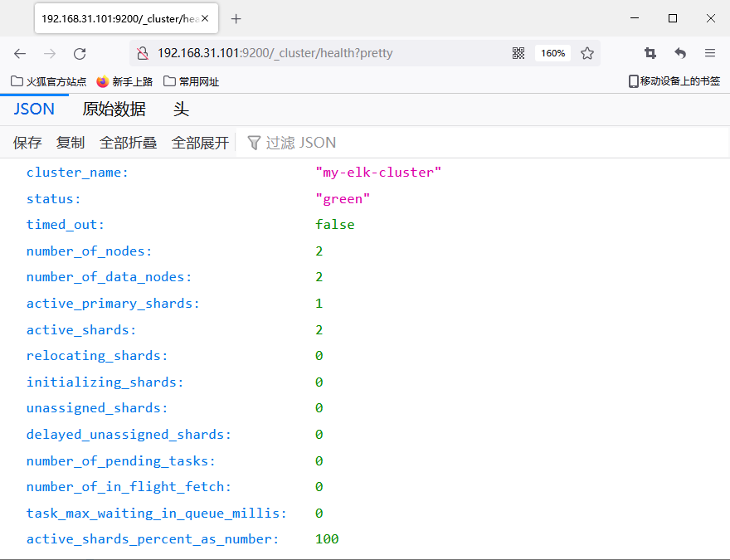Viewport: 730px width, 560px height.
Task: Click the undo arrow icon in toolbar
Action: coord(680,53)
